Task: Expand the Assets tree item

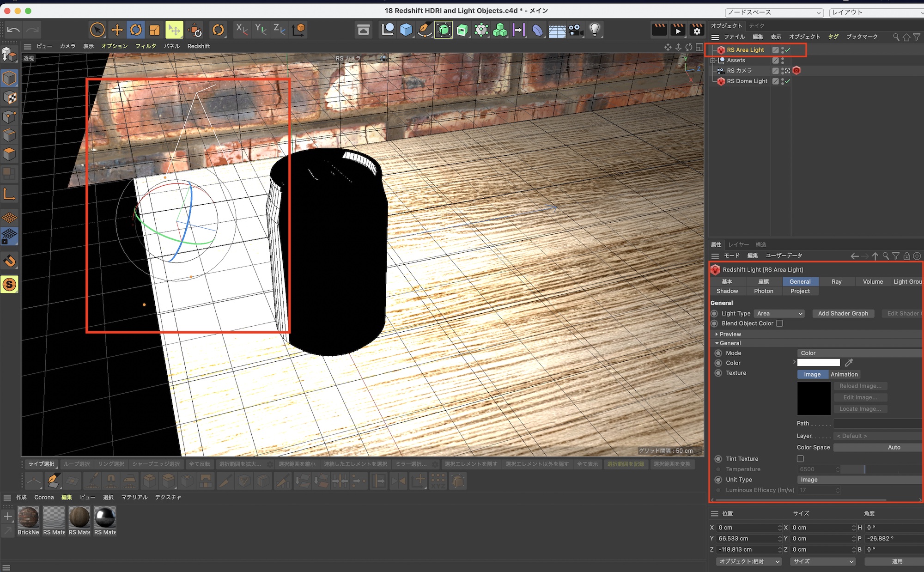Action: (713, 61)
